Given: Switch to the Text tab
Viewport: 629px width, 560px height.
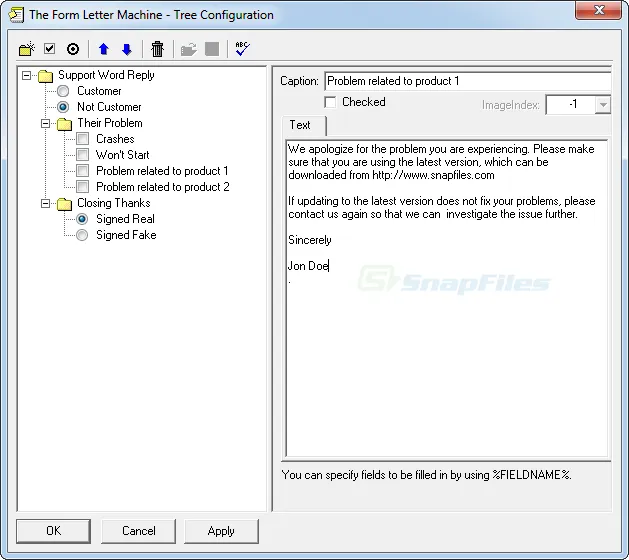Looking at the screenshot, I should point(304,125).
